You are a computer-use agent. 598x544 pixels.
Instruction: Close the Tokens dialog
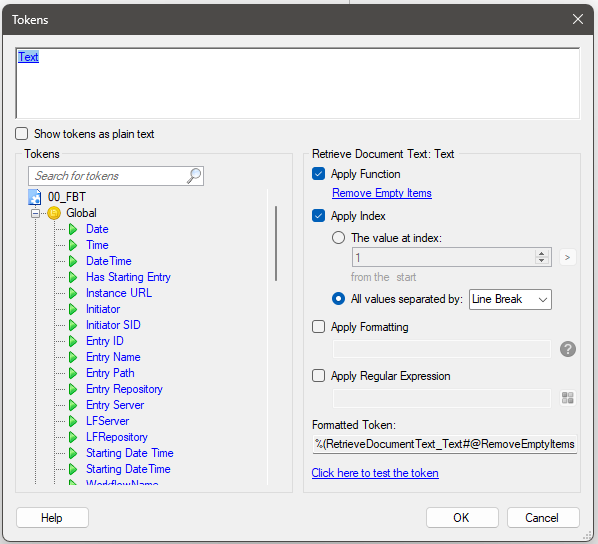click(578, 19)
